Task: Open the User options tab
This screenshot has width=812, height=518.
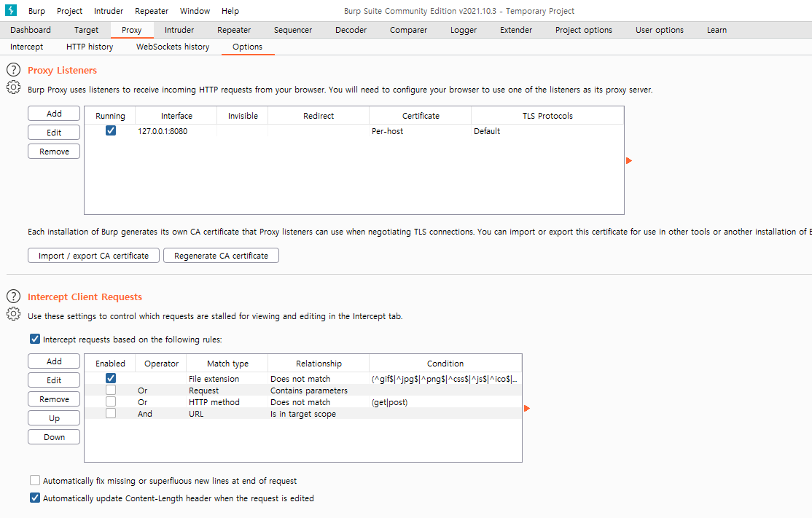Action: [x=660, y=30]
